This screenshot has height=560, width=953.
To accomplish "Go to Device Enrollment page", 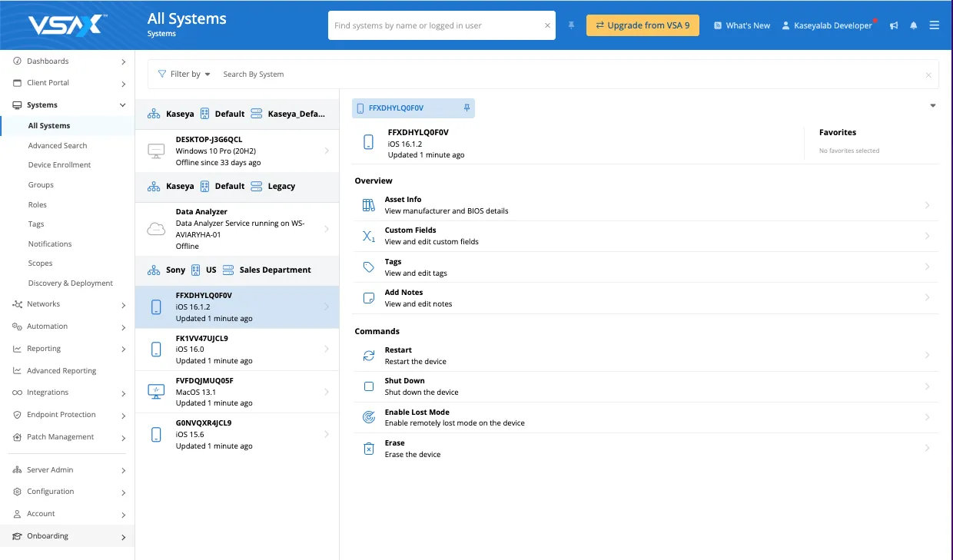I will 59,165.
